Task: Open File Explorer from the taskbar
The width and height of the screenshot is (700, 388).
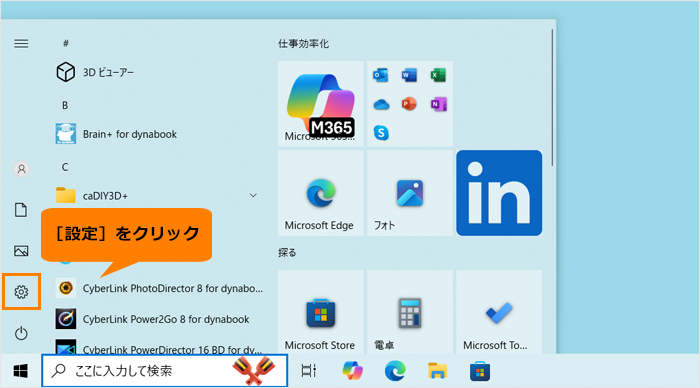Action: tap(438, 371)
